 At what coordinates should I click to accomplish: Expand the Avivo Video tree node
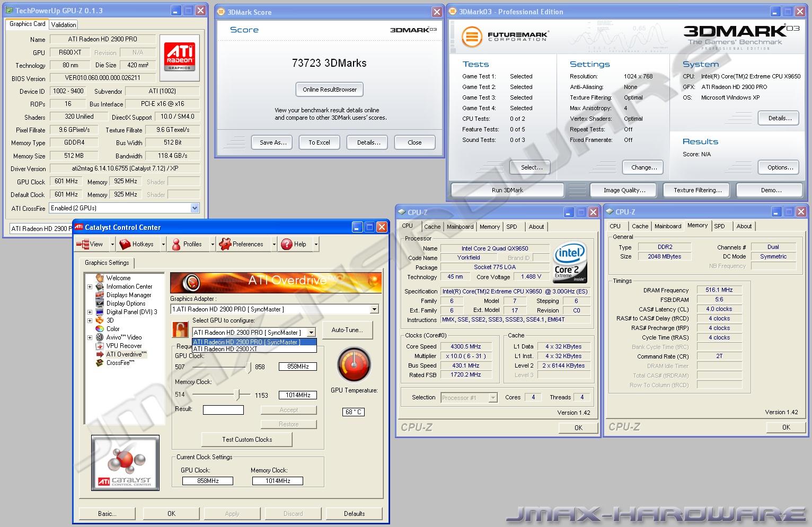90,337
